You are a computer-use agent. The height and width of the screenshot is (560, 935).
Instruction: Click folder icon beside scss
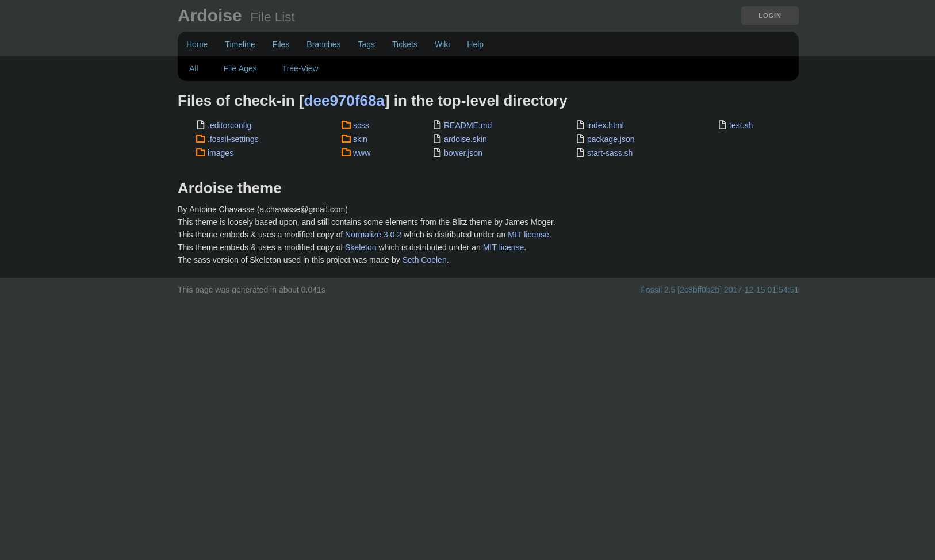click(346, 125)
